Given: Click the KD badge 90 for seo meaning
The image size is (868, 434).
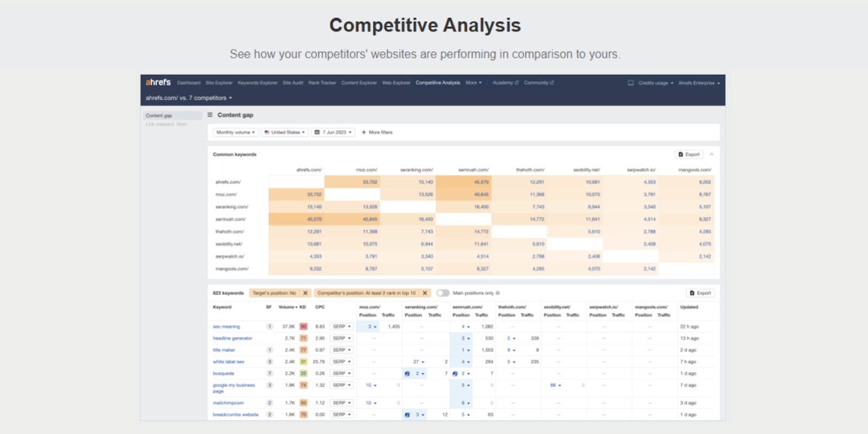Looking at the screenshot, I should pyautogui.click(x=304, y=327).
